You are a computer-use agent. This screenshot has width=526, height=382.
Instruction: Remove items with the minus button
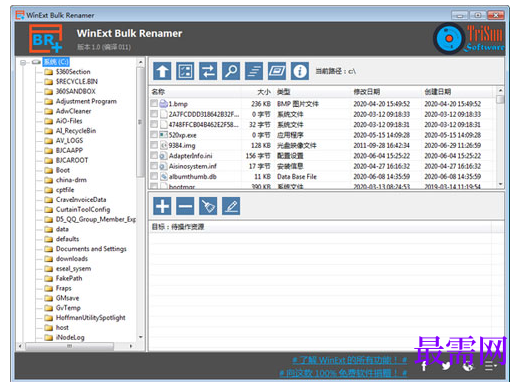click(185, 206)
